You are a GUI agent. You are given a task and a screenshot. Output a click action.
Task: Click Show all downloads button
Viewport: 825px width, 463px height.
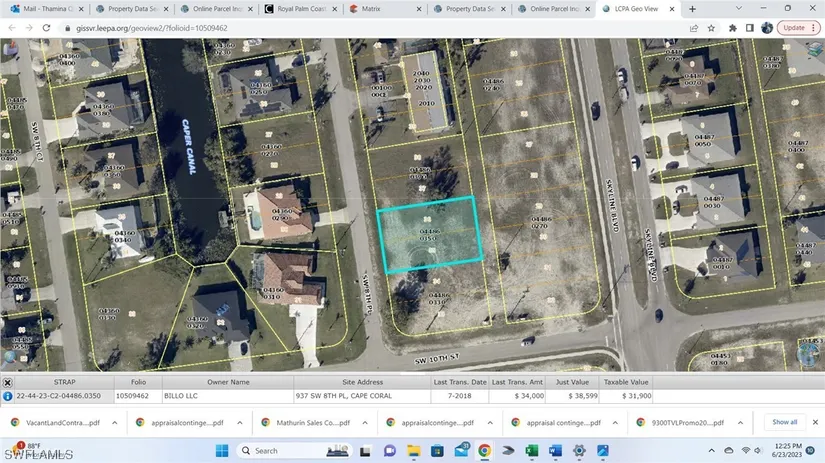(785, 422)
